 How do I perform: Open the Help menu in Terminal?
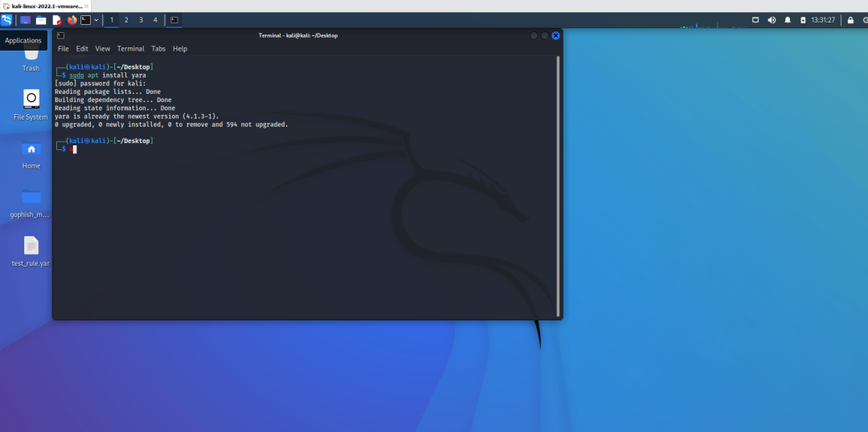180,49
